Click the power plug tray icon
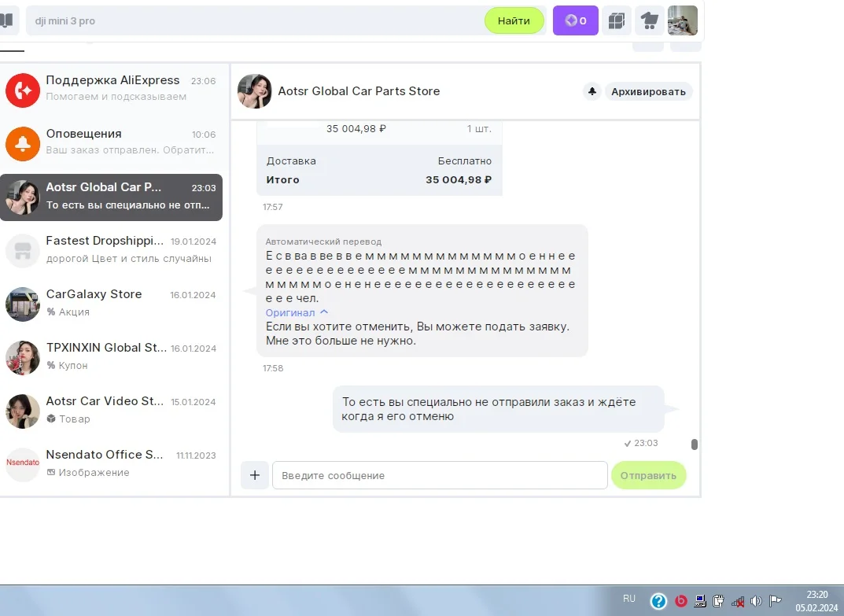 click(719, 600)
